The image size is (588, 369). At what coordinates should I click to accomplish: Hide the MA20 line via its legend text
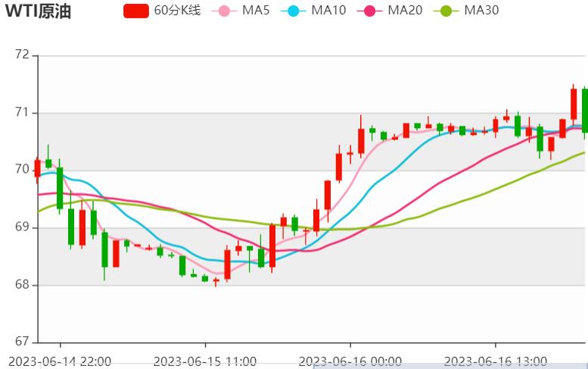click(x=405, y=11)
